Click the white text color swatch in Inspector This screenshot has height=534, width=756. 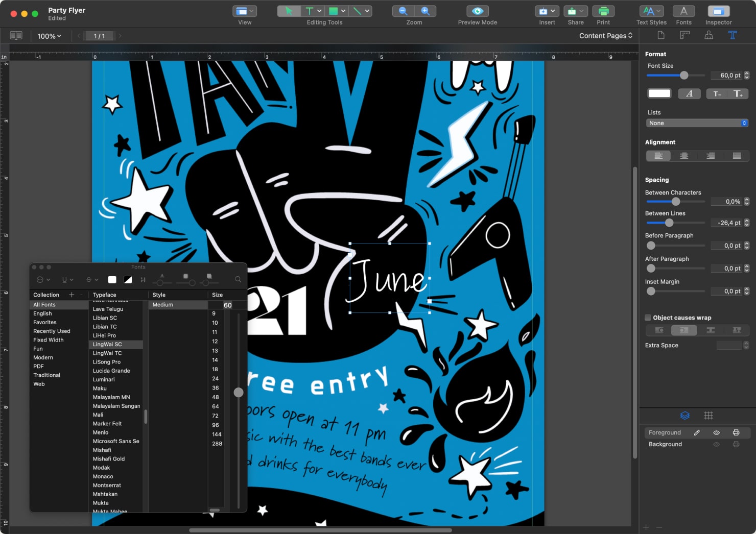(x=659, y=93)
